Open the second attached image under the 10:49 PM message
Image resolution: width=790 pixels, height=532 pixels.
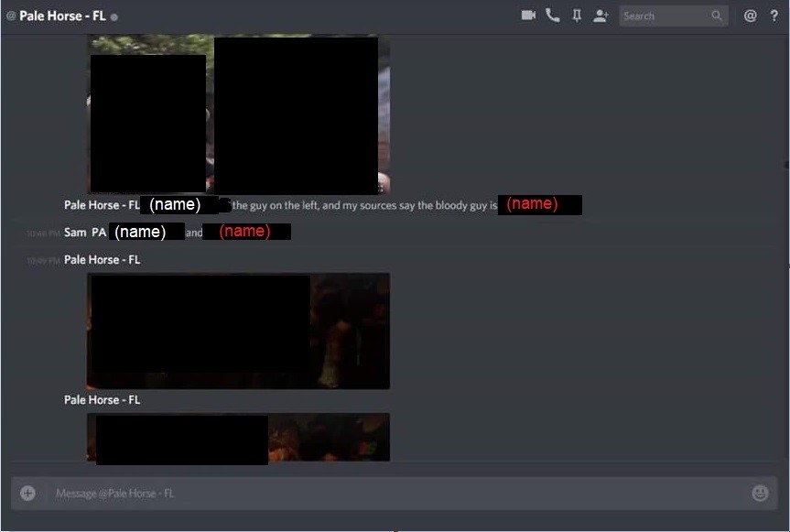click(x=238, y=331)
